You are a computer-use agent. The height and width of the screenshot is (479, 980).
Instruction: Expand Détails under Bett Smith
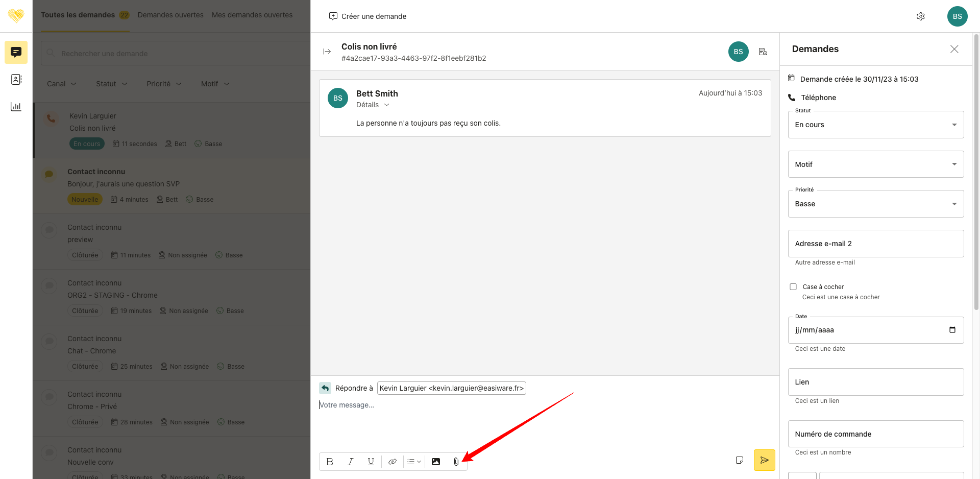tap(373, 105)
